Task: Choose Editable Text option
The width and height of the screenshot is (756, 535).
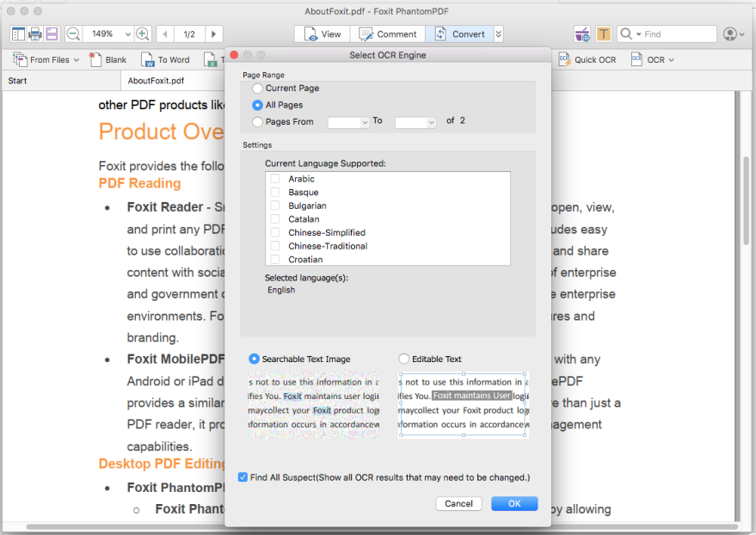Action: (403, 359)
